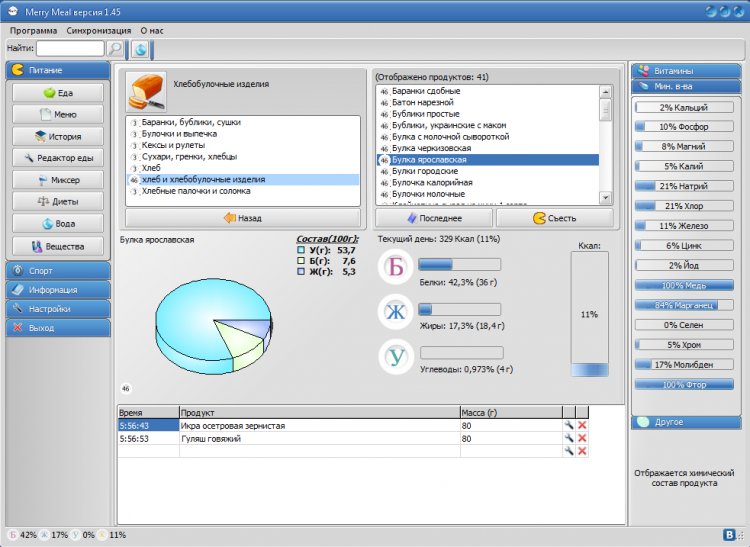750x547 pixels.
Task: Select Бублики, украинские с маком
Action: coord(488,125)
